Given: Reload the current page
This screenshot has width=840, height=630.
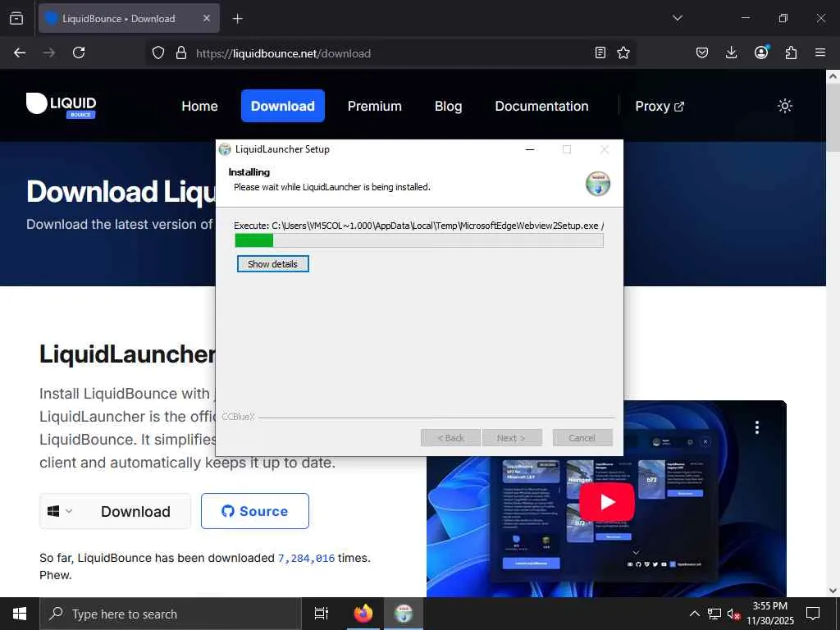Looking at the screenshot, I should click(79, 52).
